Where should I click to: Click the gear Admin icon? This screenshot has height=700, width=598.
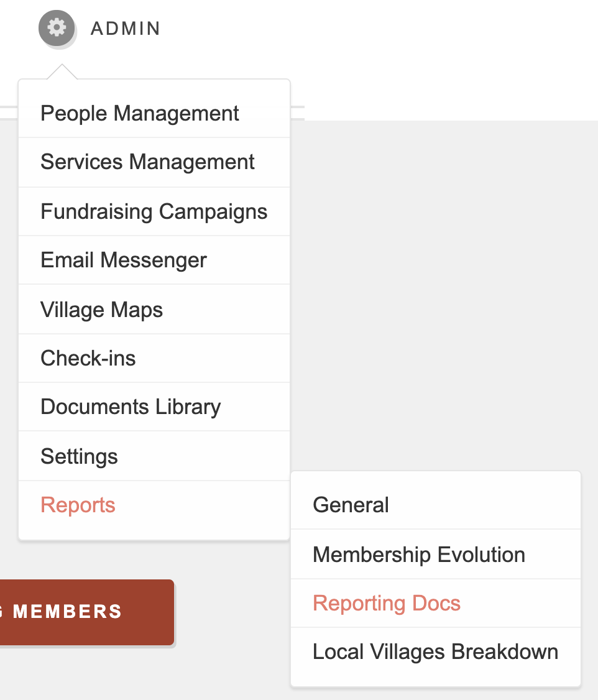click(x=57, y=28)
